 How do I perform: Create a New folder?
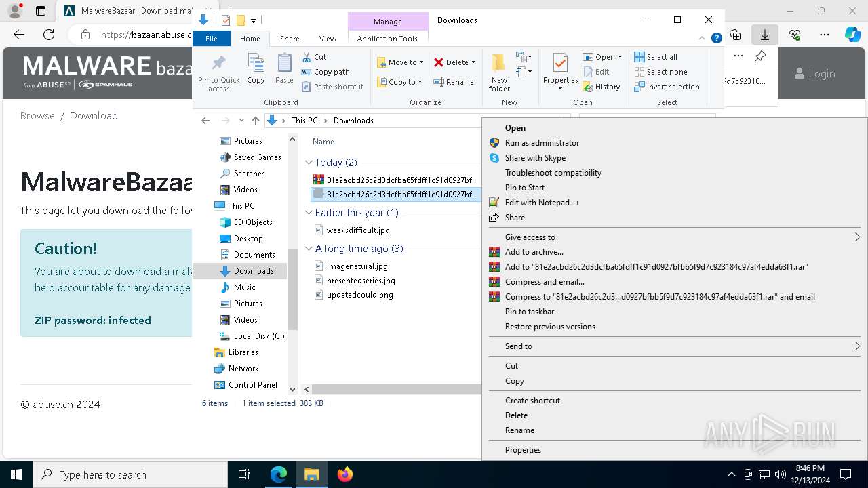point(499,73)
